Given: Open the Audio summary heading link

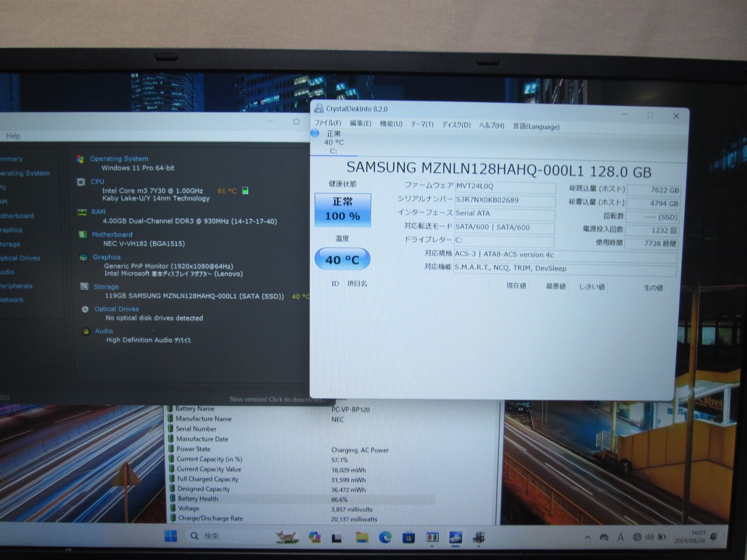Looking at the screenshot, I should coord(104,331).
